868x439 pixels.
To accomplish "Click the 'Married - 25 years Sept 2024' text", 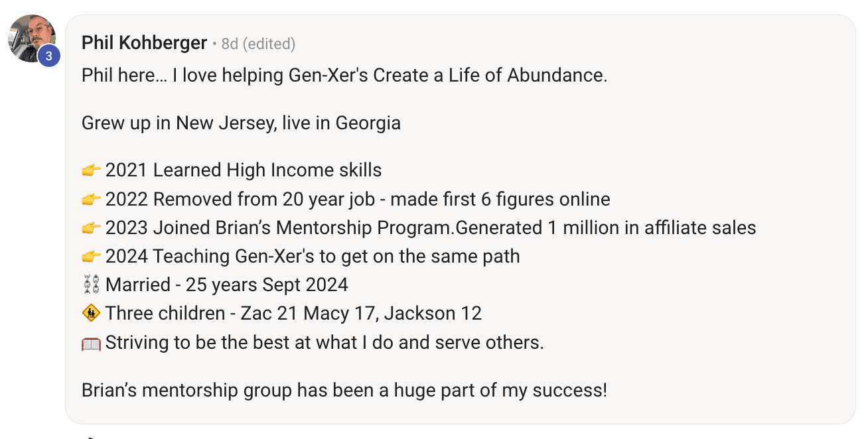I will coord(227,285).
